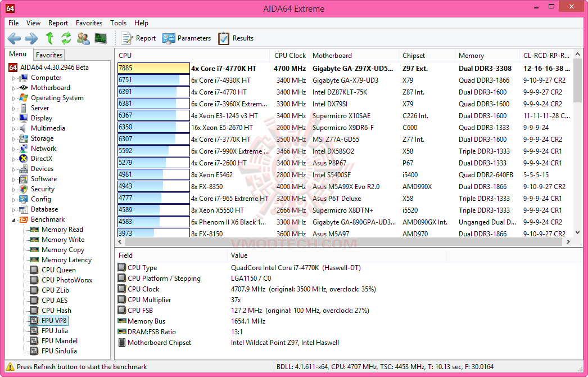Viewport: 588px width, 377px height.
Task: Click the vertical scrollbar down arrow
Action: [x=577, y=233]
